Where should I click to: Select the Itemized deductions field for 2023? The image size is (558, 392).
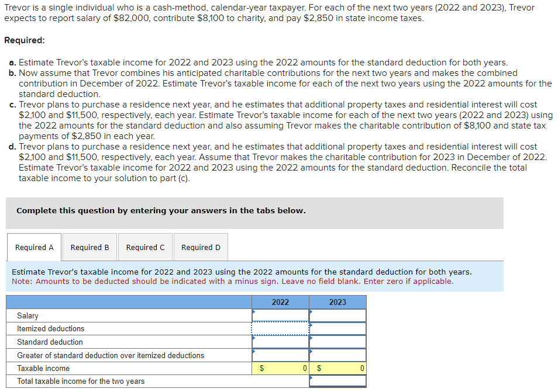pyautogui.click(x=337, y=328)
